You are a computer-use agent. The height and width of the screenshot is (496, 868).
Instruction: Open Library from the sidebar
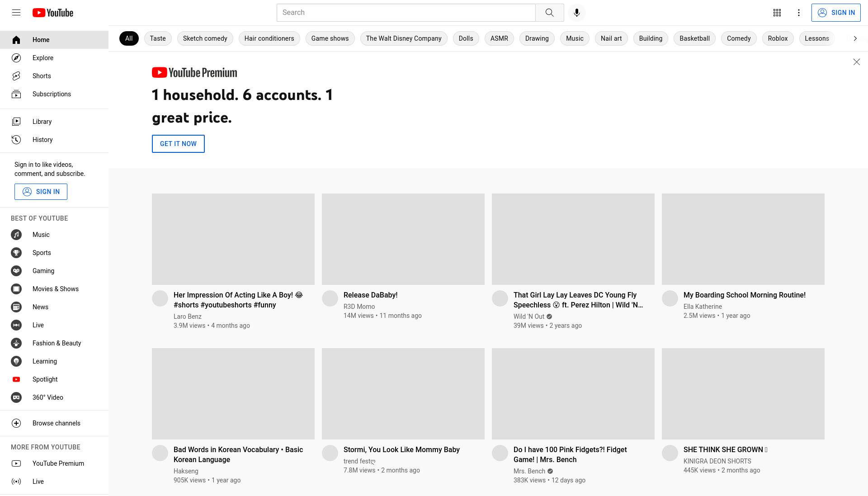(54, 122)
